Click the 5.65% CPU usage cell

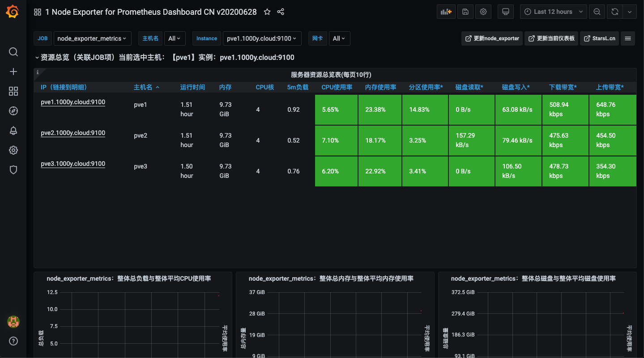click(337, 110)
